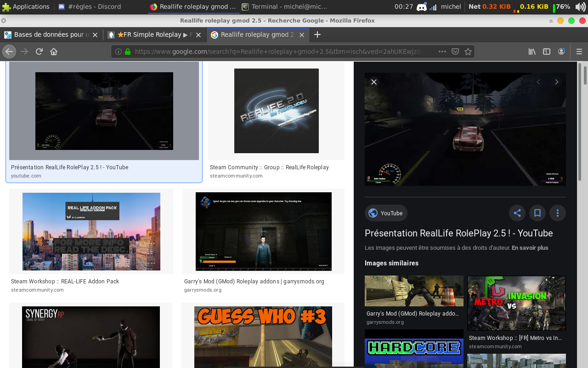Image resolution: width=588 pixels, height=368 pixels.
Task: Open Présentation RealLife RolePlay 2.5 title link
Action: (458, 233)
